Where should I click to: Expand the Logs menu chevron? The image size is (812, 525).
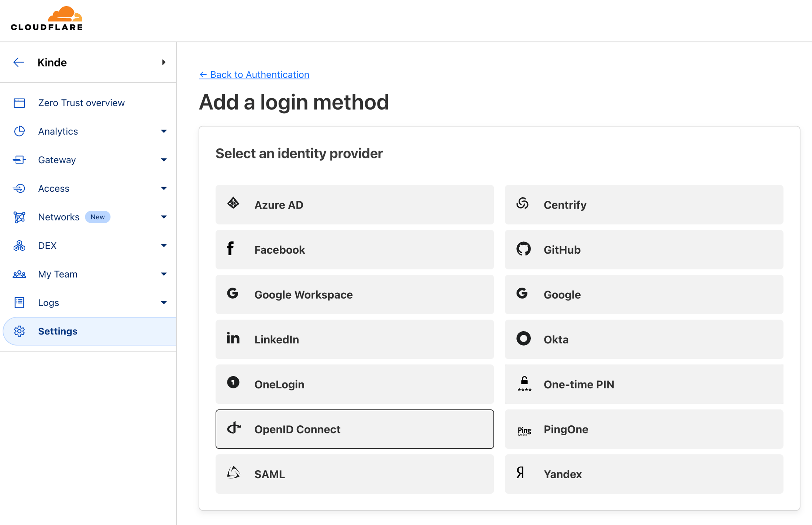[164, 303]
